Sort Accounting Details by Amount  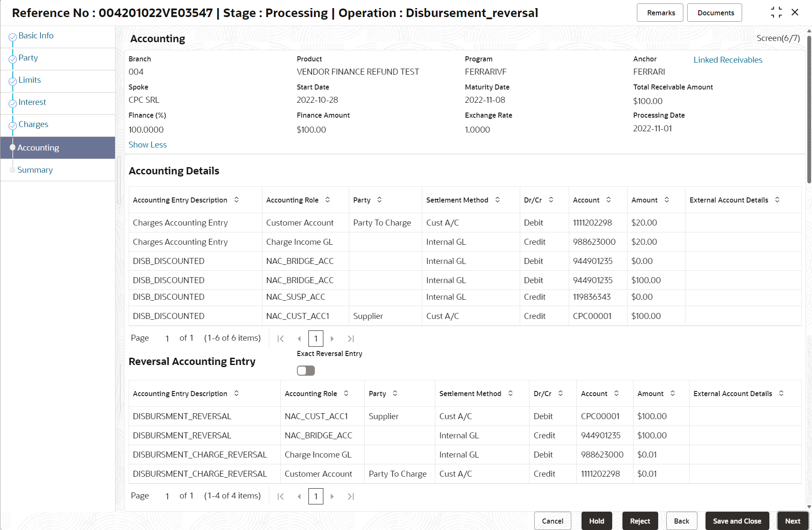click(x=667, y=200)
